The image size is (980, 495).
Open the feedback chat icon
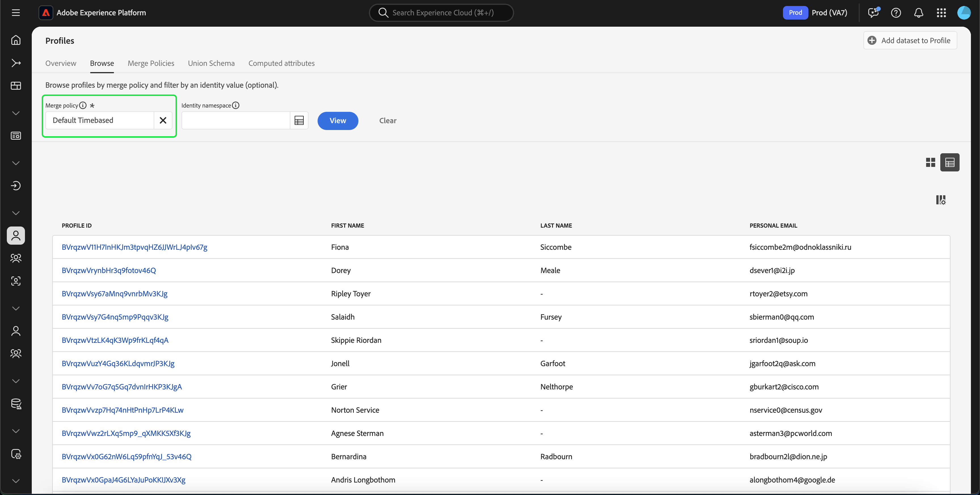pyautogui.click(x=873, y=12)
